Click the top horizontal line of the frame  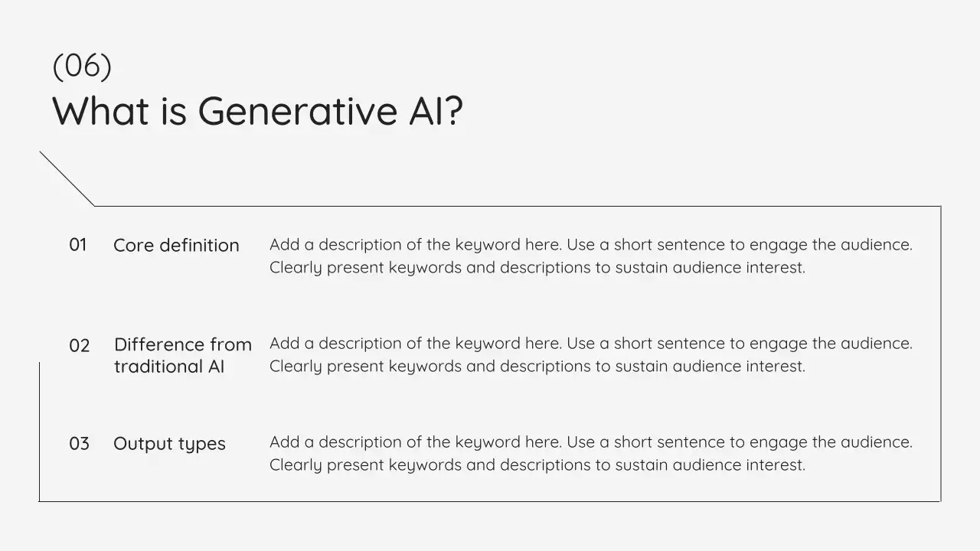[x=517, y=207]
